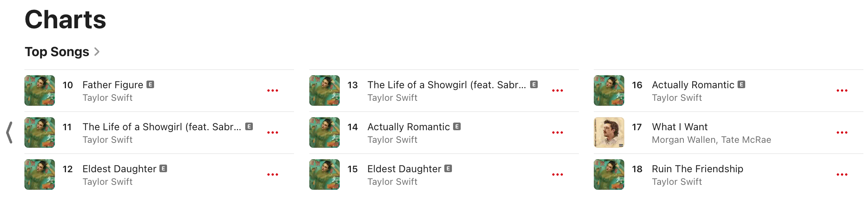Click the three dots beside song 16
The width and height of the screenshot is (868, 223).
[x=842, y=90]
